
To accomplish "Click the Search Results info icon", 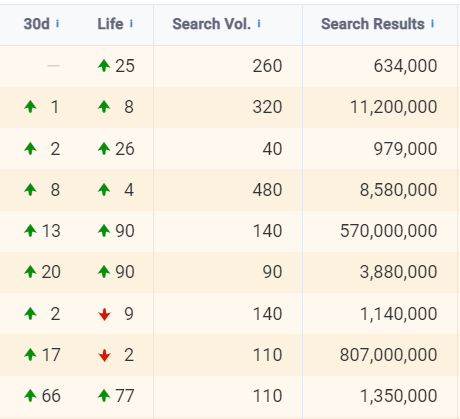I will coord(432,24).
